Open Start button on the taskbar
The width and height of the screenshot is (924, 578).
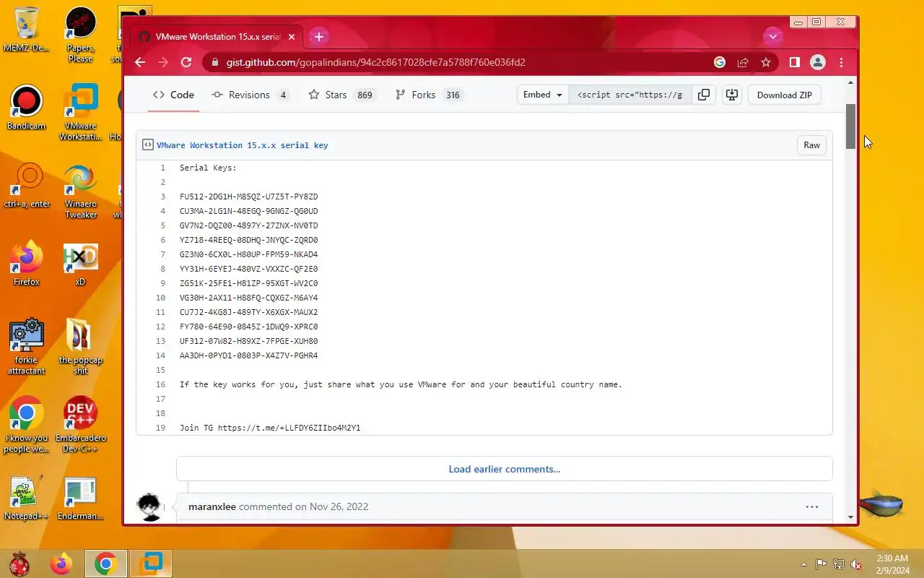(19, 564)
